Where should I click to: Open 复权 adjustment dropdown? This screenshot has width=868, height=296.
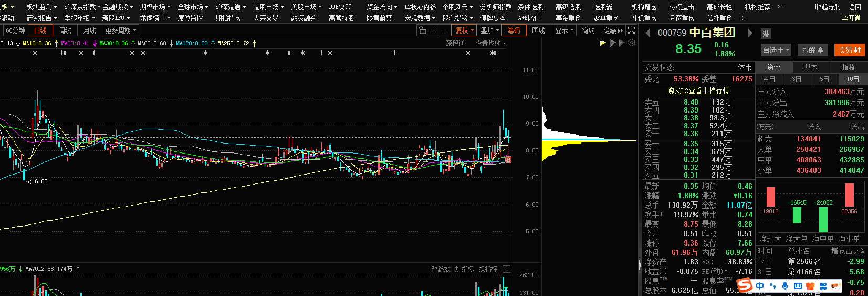tap(465, 30)
